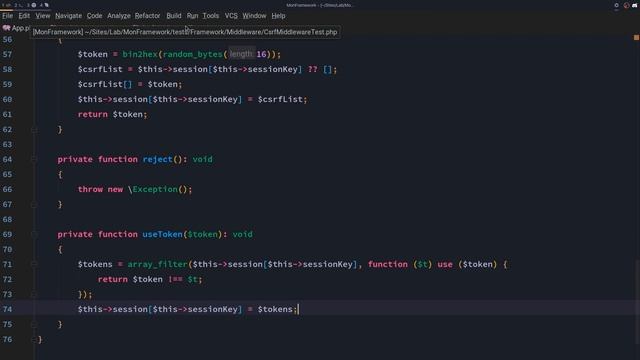Click '$csrfList[]' on line 59
This screenshot has height=360, width=640.
pyautogui.click(x=105, y=84)
